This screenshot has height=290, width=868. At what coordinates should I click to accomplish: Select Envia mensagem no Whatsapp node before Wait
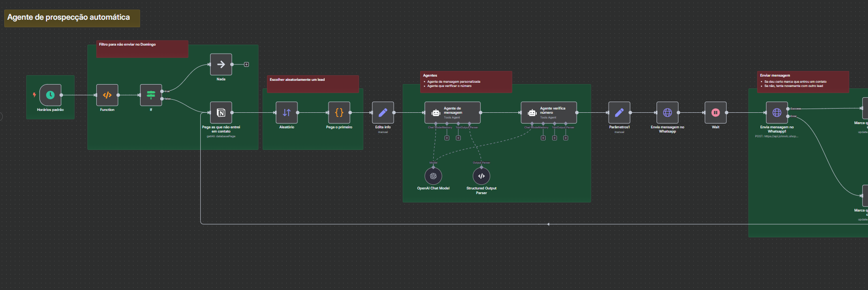(x=667, y=113)
